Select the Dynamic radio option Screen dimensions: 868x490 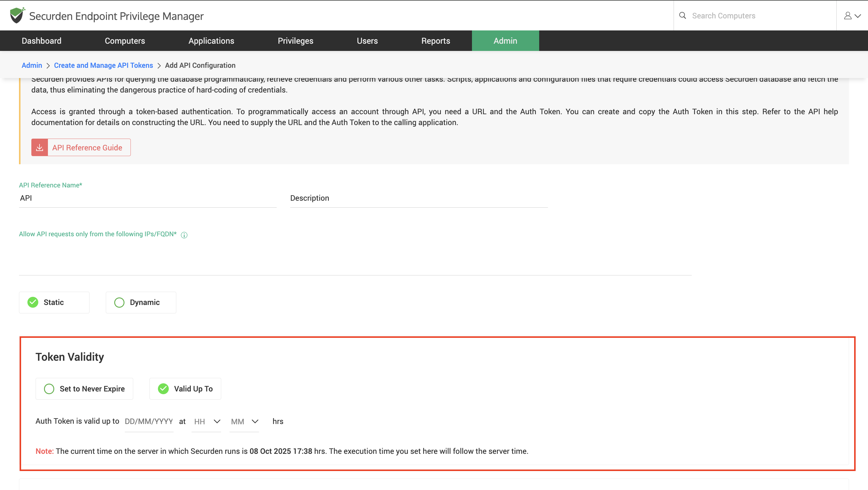[x=119, y=302]
